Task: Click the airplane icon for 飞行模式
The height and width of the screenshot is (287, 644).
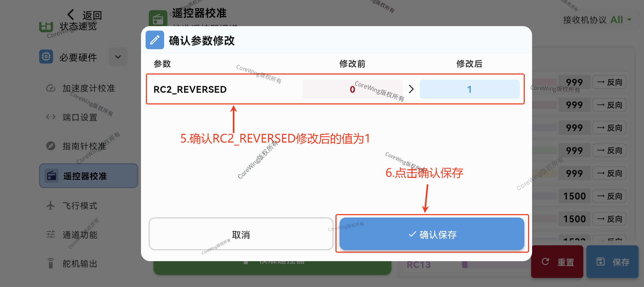Action: click(51, 205)
